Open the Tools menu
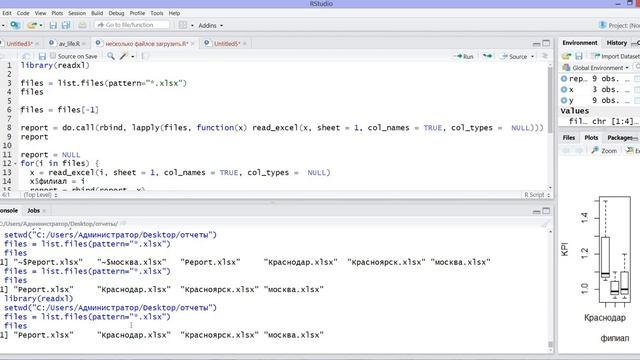The width and height of the screenshot is (640, 360). [x=157, y=13]
